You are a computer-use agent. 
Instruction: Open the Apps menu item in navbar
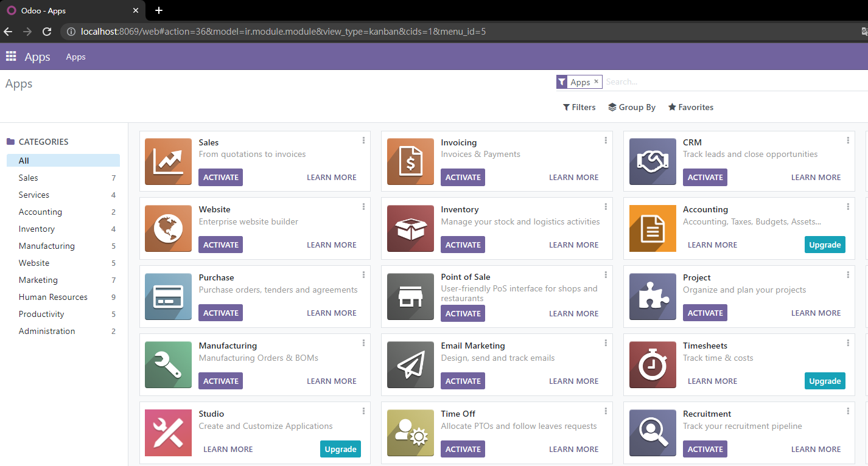coord(76,57)
